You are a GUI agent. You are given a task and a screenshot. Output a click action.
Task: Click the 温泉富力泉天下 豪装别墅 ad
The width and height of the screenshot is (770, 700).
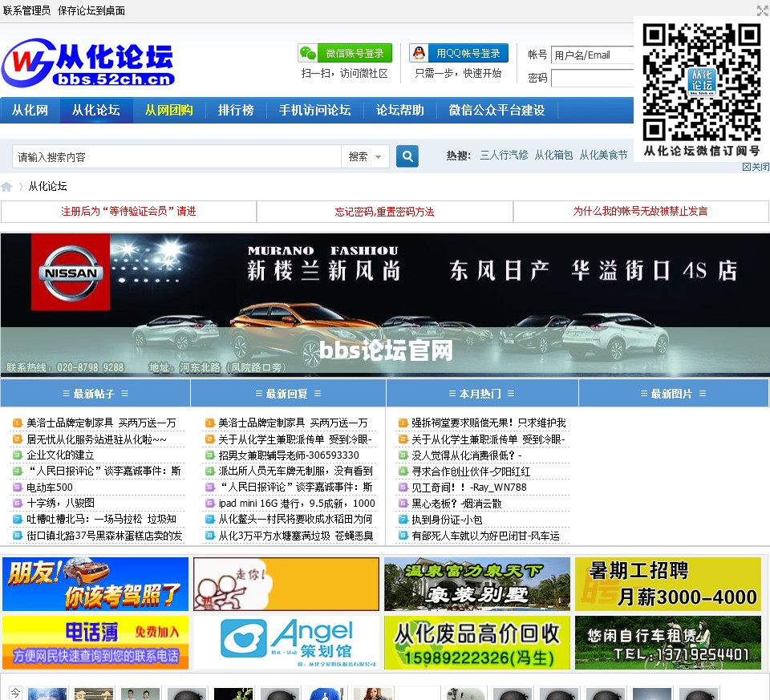pyautogui.click(x=477, y=584)
